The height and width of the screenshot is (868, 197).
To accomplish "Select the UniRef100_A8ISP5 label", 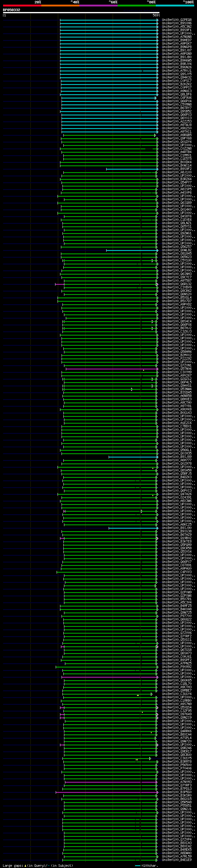I will coord(176,189).
